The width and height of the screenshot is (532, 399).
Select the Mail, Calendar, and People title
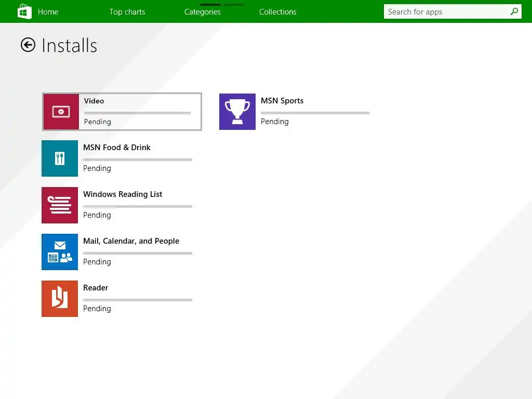pyautogui.click(x=131, y=241)
